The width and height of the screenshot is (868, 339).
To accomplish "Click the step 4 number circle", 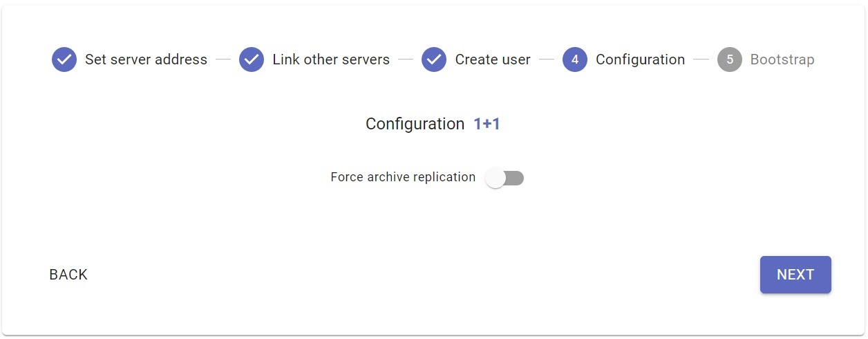I will pos(575,59).
